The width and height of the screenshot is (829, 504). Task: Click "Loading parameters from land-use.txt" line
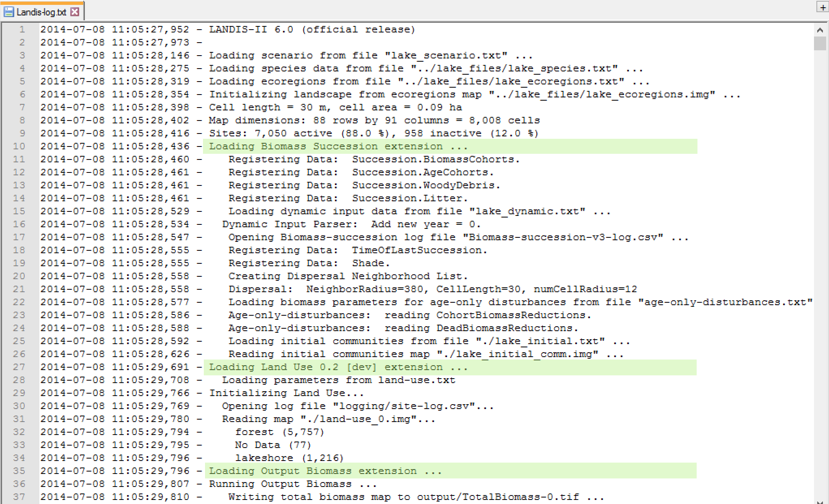click(x=339, y=380)
